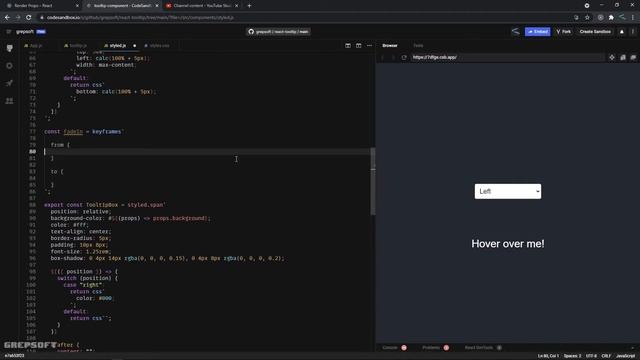
Task: Change language mode via JavaScript status item
Action: (x=625, y=356)
